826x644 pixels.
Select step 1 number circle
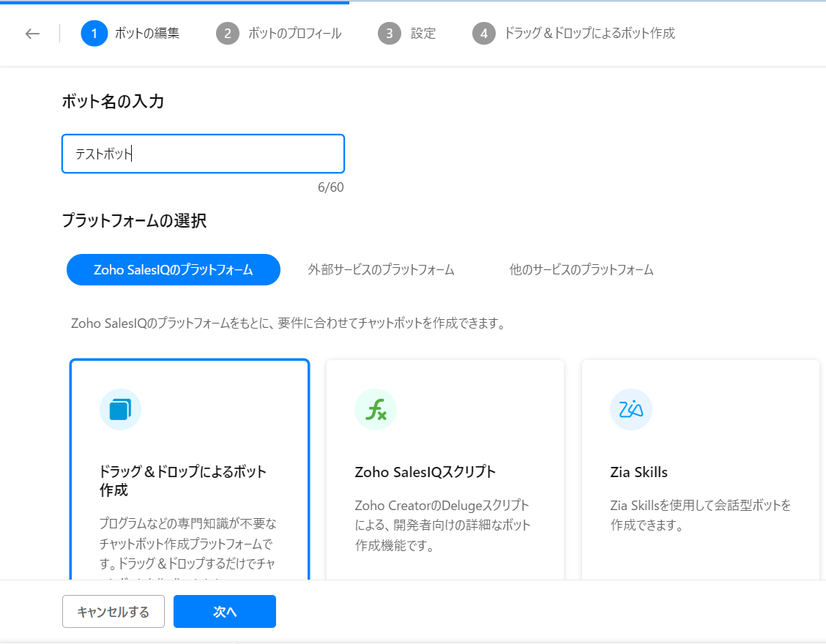(94, 33)
